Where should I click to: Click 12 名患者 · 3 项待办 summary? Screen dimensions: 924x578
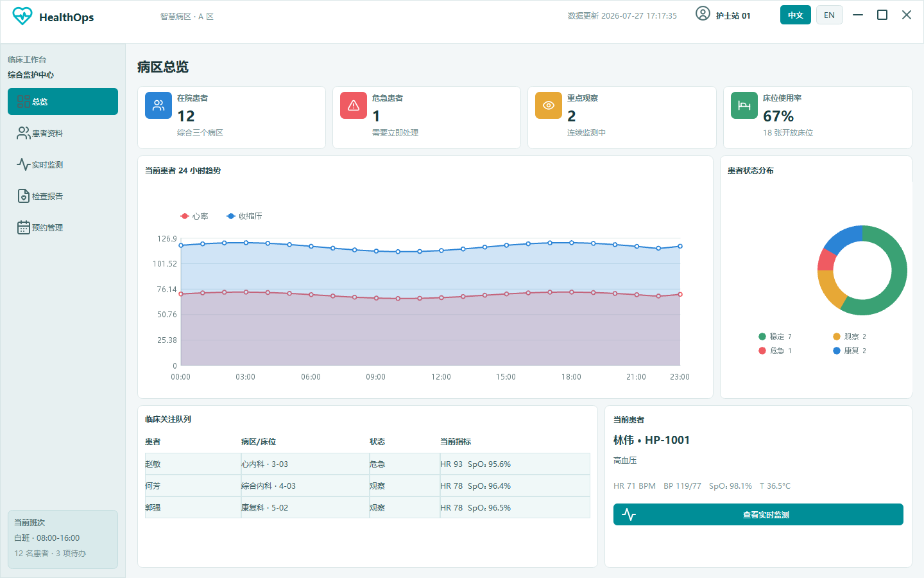[50, 554]
